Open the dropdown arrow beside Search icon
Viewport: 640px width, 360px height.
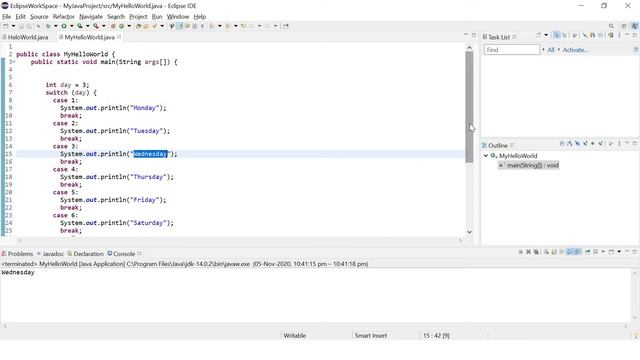pyautogui.click(x=162, y=26)
